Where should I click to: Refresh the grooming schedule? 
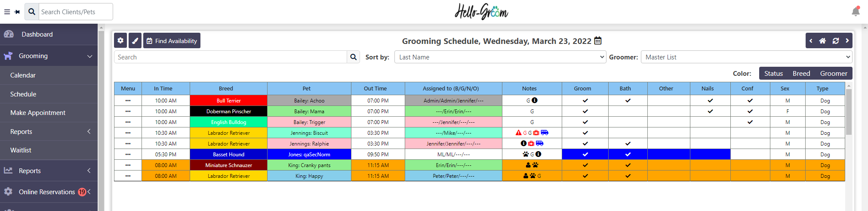836,41
